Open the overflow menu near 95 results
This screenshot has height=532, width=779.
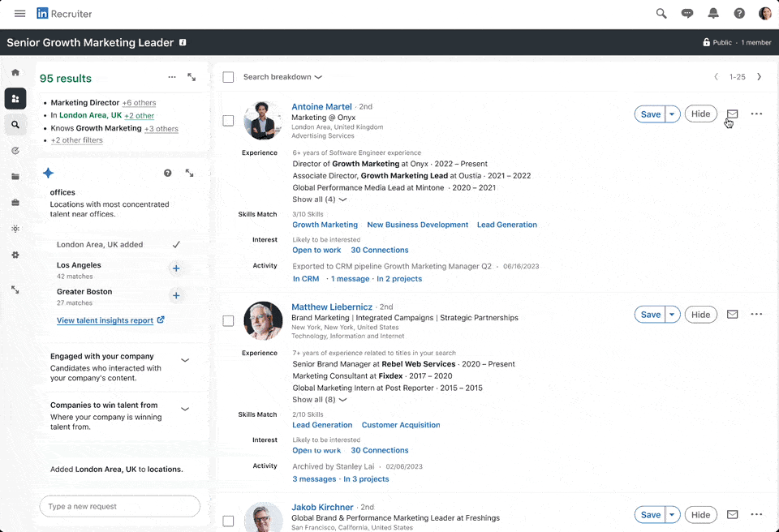[x=172, y=77]
